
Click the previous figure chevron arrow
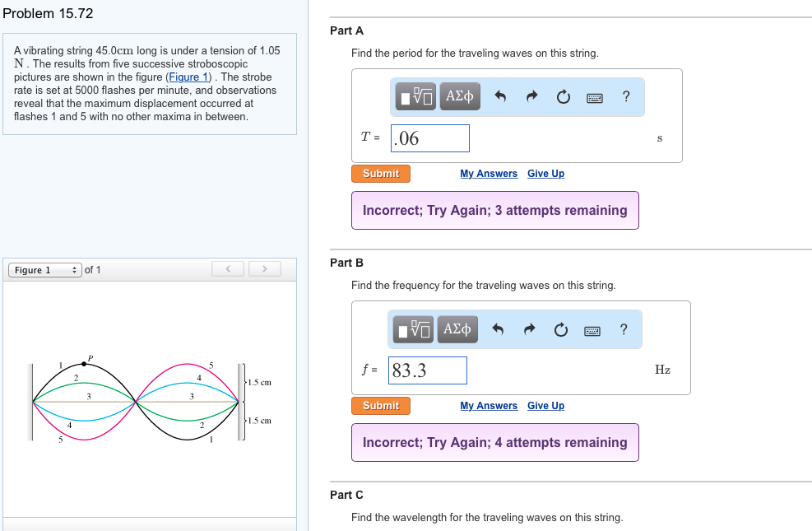coord(228,268)
